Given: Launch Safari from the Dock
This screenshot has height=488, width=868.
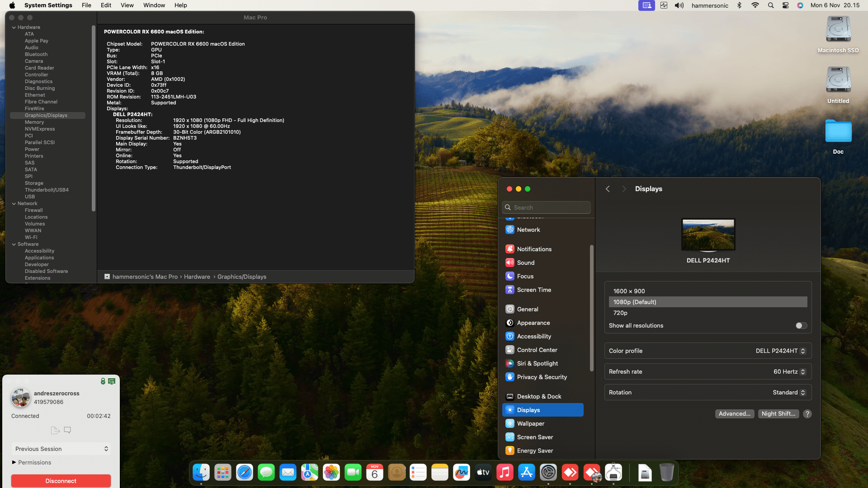Looking at the screenshot, I should click(x=245, y=473).
